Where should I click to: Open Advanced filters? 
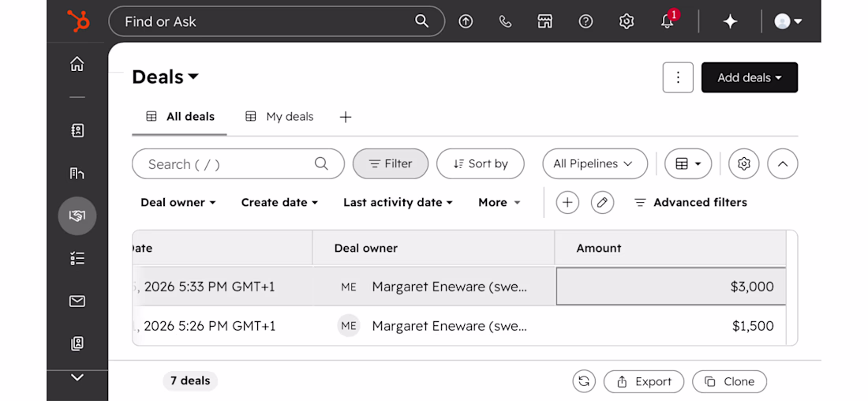pyautogui.click(x=691, y=203)
